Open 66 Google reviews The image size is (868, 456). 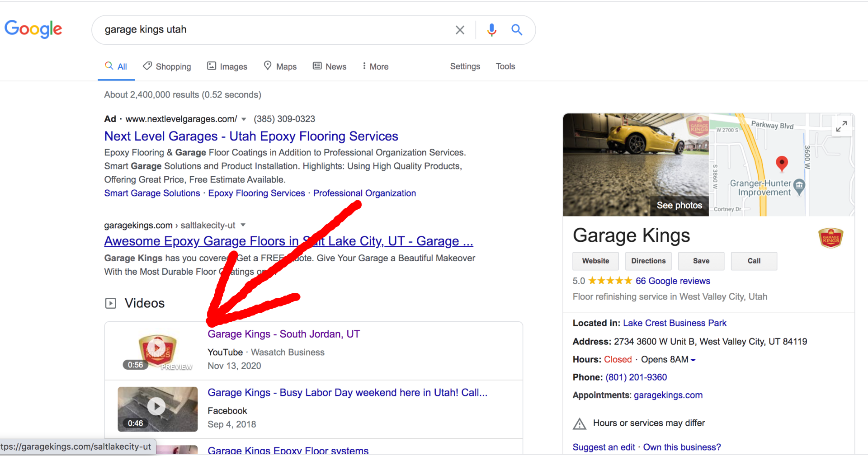pos(673,281)
